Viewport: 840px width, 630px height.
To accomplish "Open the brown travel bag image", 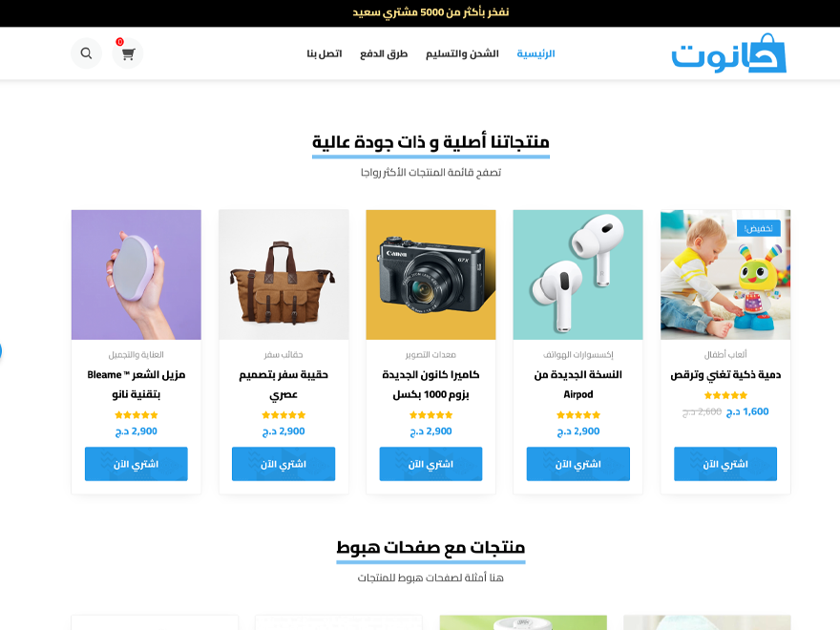I will (x=283, y=275).
